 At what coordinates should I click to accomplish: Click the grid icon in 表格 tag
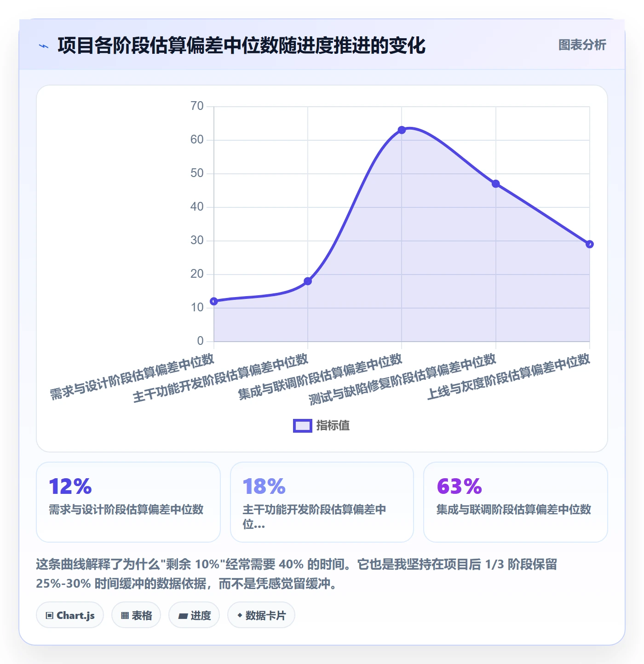click(125, 616)
